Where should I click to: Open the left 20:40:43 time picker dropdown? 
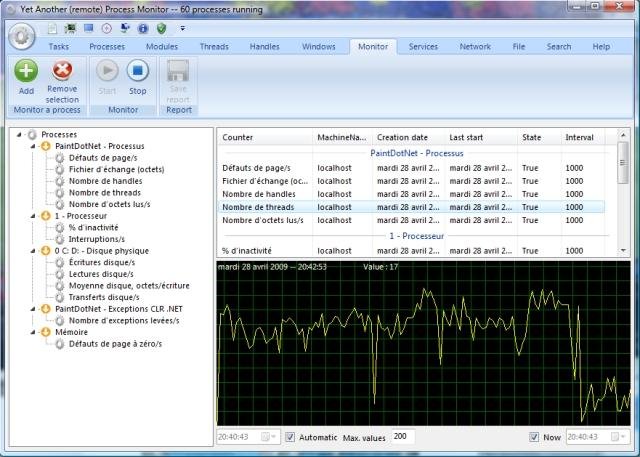[x=269, y=437]
